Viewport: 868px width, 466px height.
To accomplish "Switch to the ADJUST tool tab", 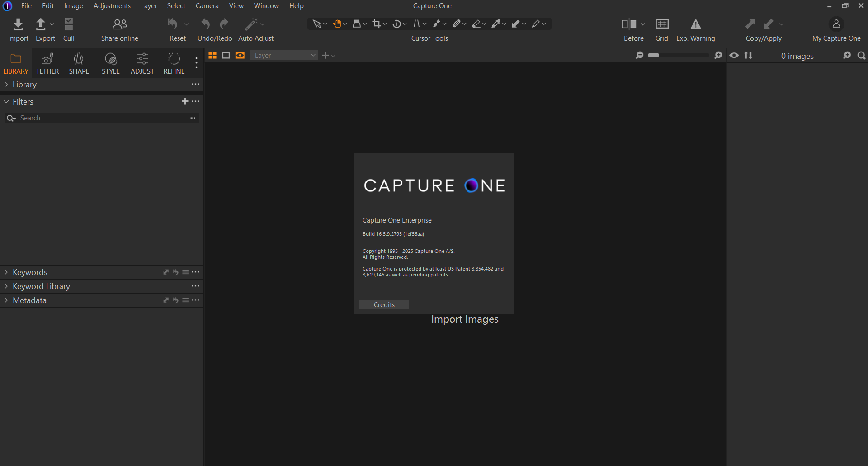I will [x=142, y=63].
